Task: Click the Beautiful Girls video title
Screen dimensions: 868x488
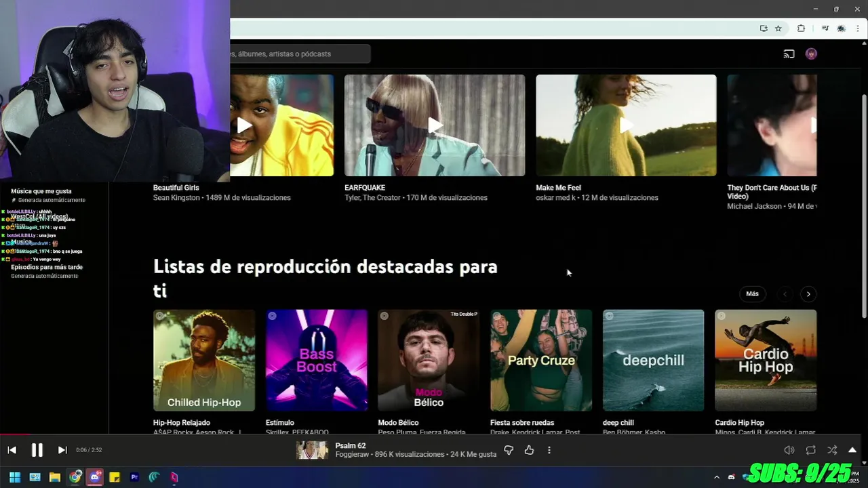Action: click(176, 188)
